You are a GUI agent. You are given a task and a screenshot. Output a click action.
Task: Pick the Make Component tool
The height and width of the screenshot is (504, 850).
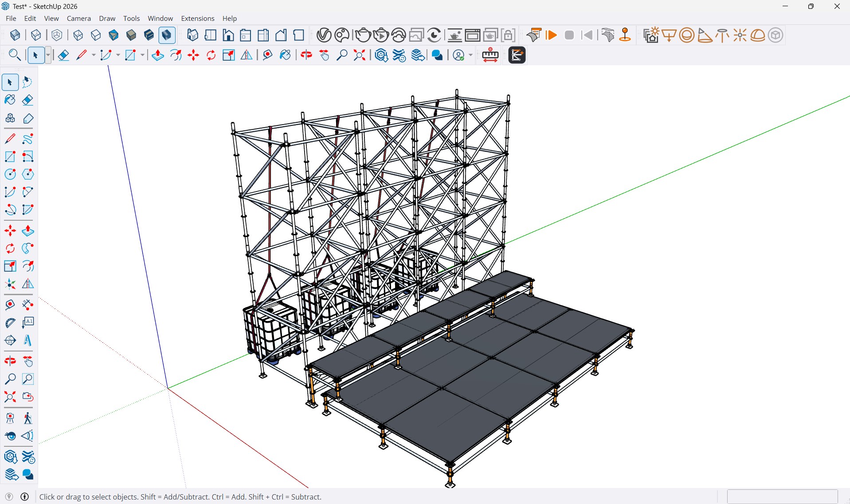click(x=10, y=118)
